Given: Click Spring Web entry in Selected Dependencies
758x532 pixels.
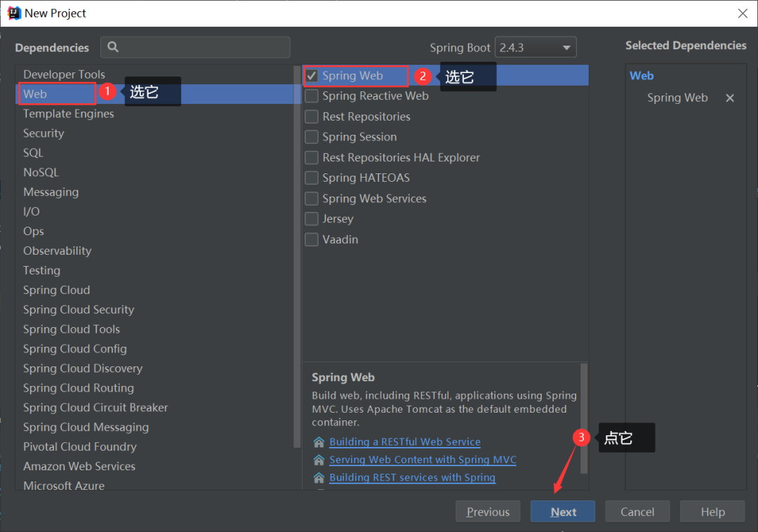Looking at the screenshot, I should [x=677, y=98].
